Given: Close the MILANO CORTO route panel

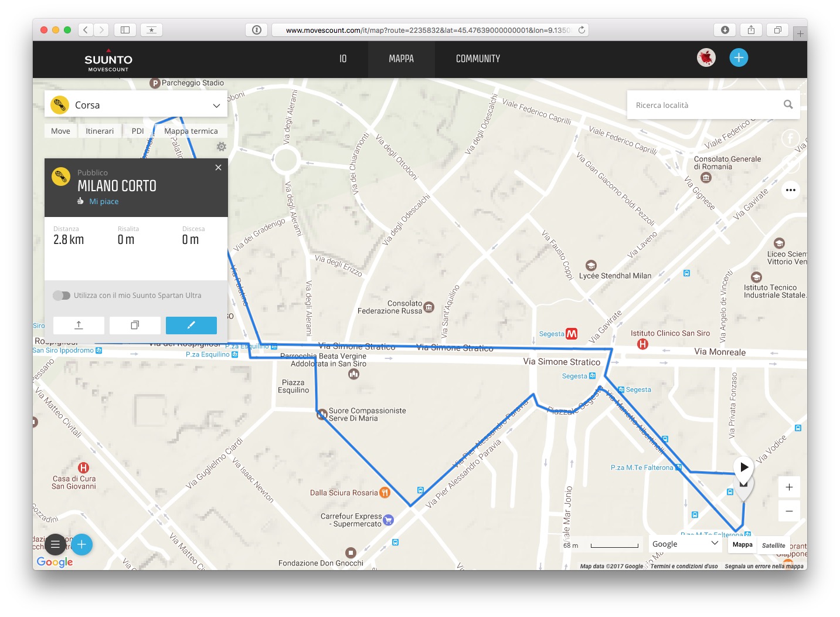Looking at the screenshot, I should point(218,168).
